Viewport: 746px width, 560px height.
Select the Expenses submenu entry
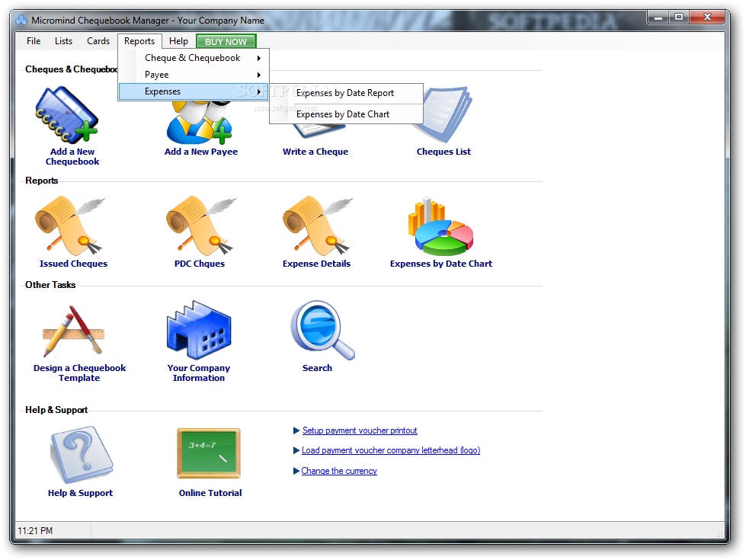click(x=194, y=91)
